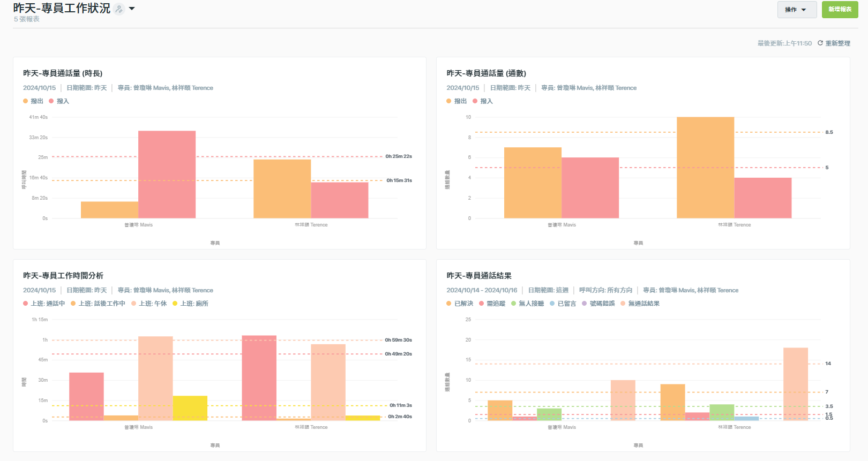Click Terence's tall 無通話結果 bar in results chart
This screenshot has height=461, width=868.
pyautogui.click(x=795, y=384)
